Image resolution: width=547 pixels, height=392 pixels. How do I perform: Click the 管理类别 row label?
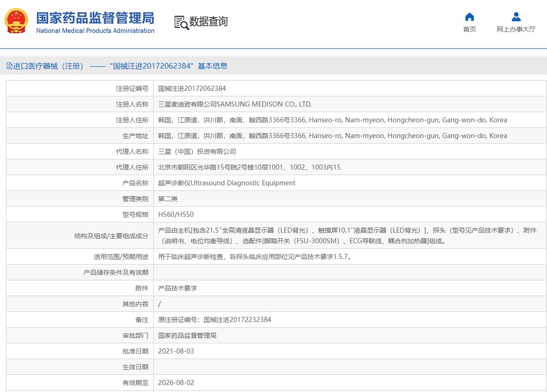tap(135, 199)
